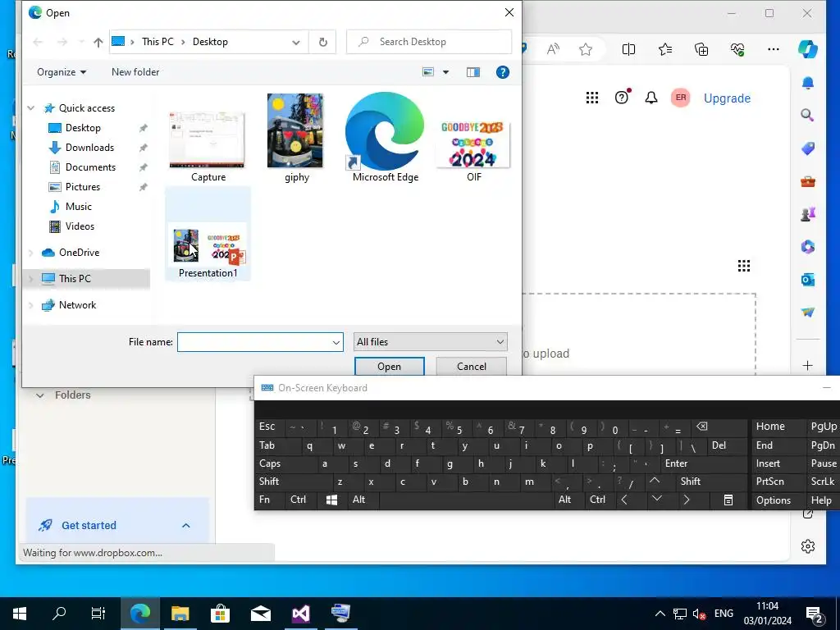Expand the This PC node
The height and width of the screenshot is (630, 840).
point(31,279)
